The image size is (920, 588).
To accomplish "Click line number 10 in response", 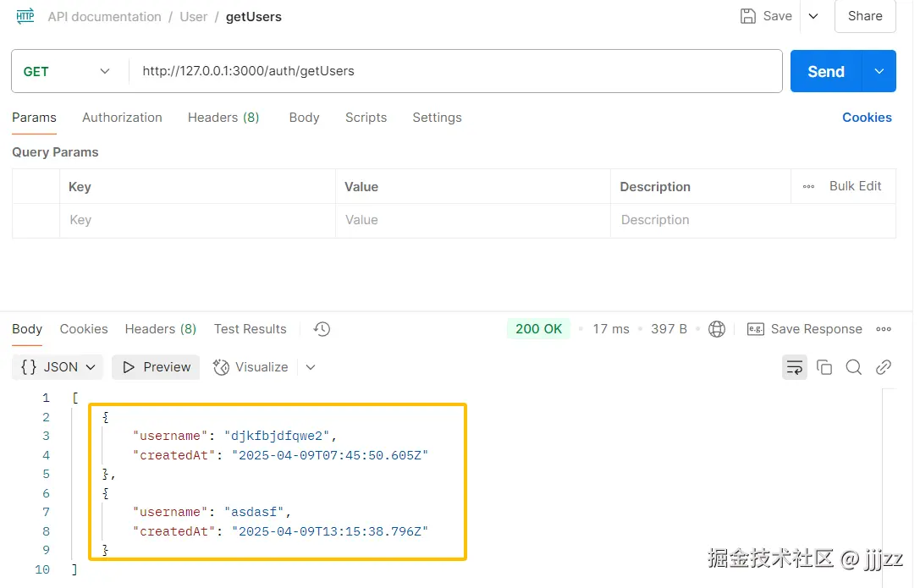I will (42, 569).
